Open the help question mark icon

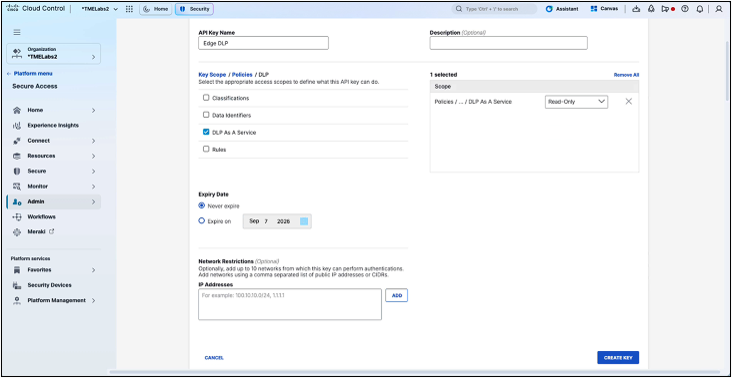pyautogui.click(x=685, y=9)
